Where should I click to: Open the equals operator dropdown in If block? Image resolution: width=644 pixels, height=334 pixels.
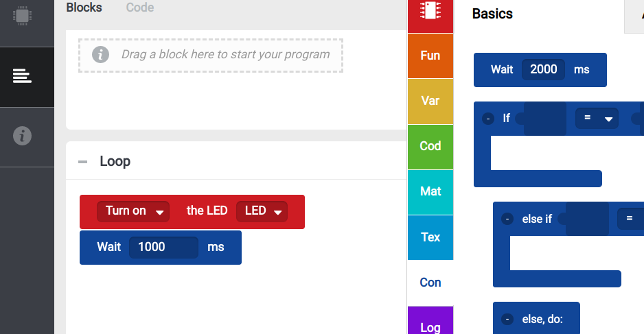coord(597,119)
